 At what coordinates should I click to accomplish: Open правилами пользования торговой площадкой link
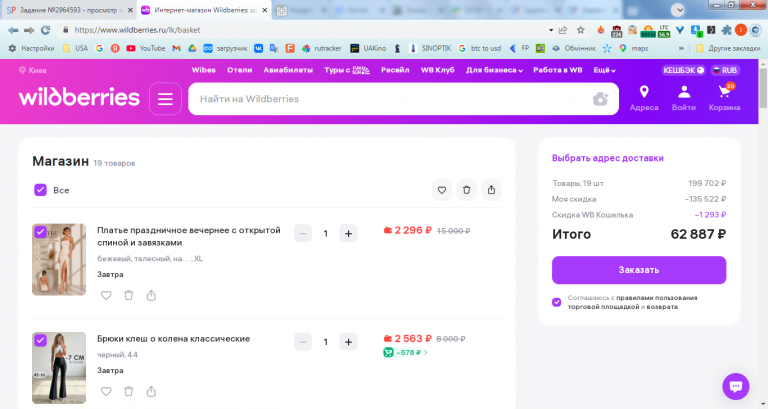coord(632,302)
